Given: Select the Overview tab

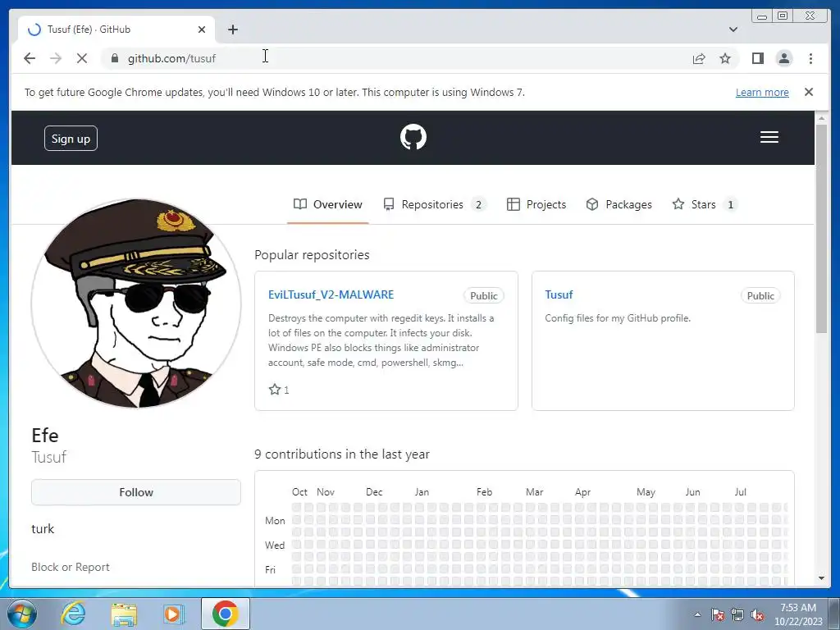Looking at the screenshot, I should pos(328,204).
